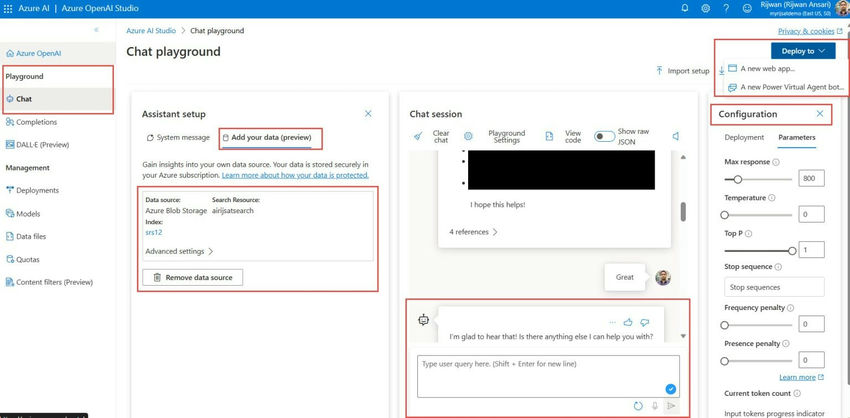This screenshot has height=418, width=850.
Task: Open Learn more about data protection link
Action: [x=295, y=175]
